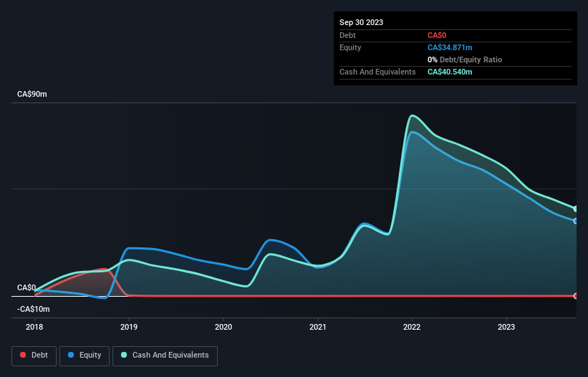
Task: Click the teal Cash legend dot
Action: (x=124, y=355)
